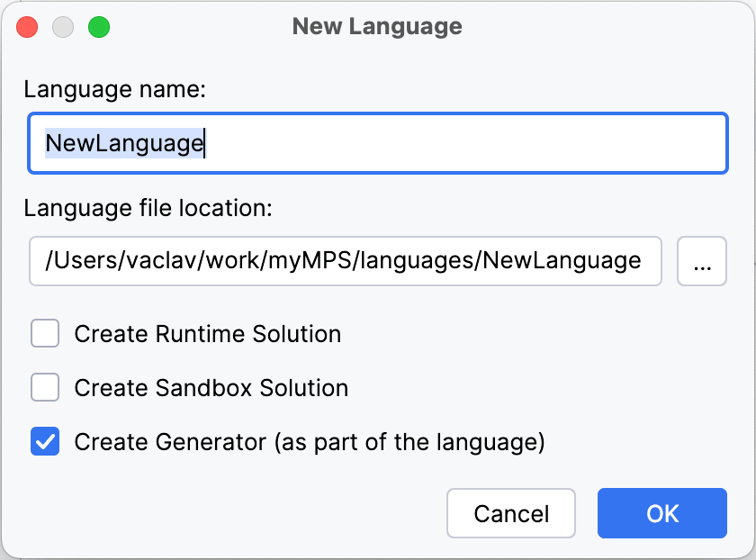Click the gray minimize window button
The image size is (756, 560).
pos(63,27)
